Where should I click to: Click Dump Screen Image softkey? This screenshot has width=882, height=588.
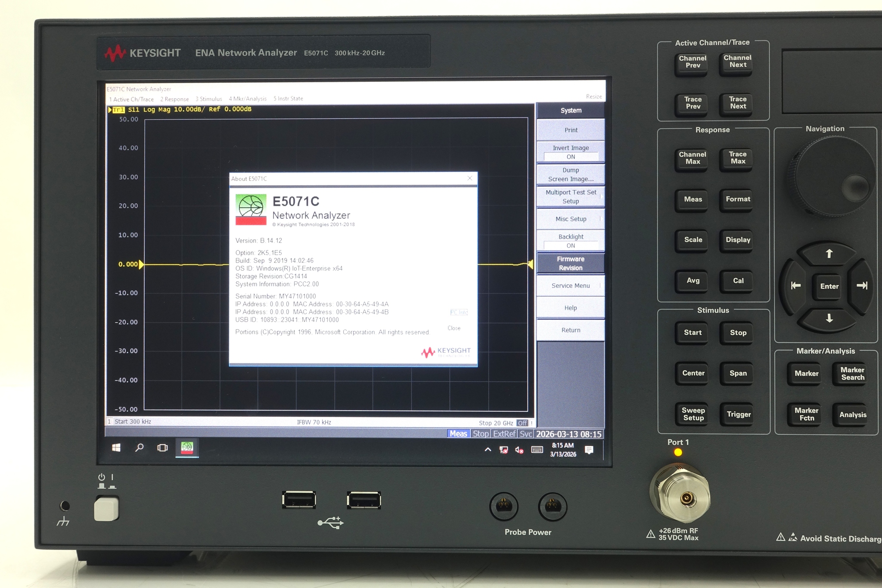click(x=571, y=174)
